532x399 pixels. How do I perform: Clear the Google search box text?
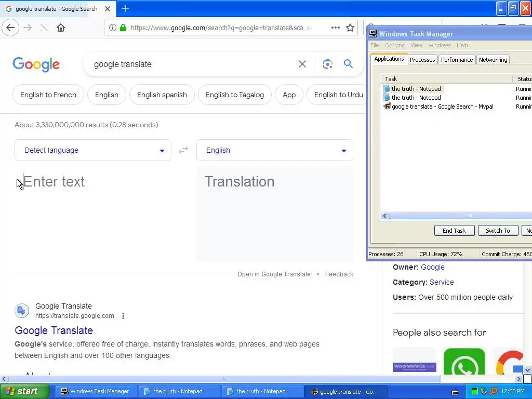tap(302, 64)
